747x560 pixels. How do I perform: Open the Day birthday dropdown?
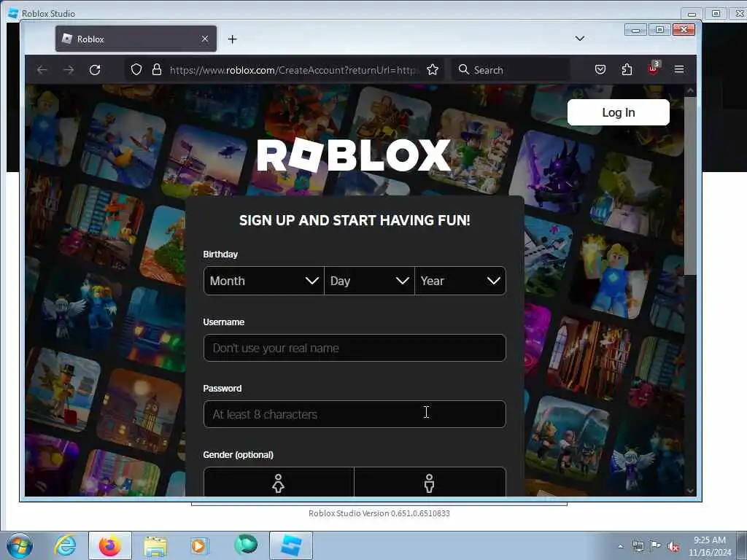[369, 281]
